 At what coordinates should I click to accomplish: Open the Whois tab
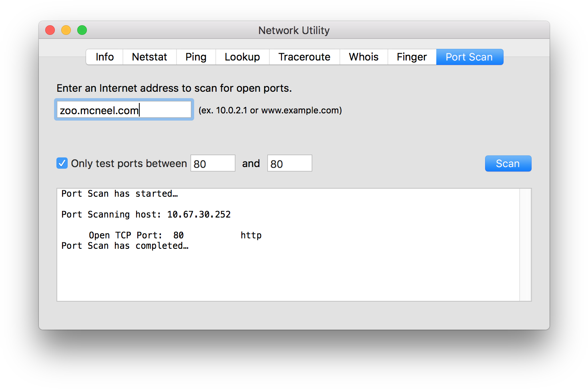(363, 57)
